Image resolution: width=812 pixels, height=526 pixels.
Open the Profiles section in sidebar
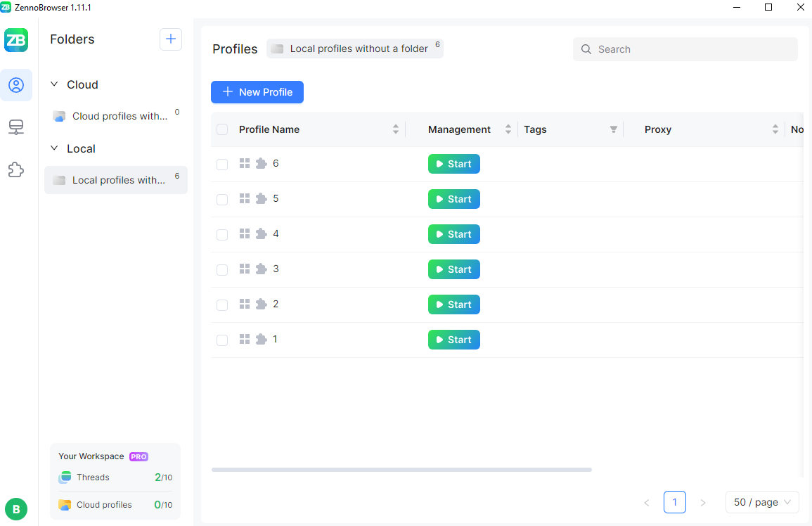16,85
